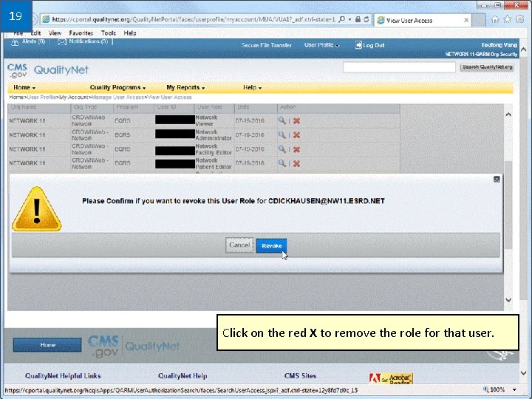This screenshot has height=399, width=532.
Task: Click the Get Acrobat Reader badge
Action: coord(391,378)
